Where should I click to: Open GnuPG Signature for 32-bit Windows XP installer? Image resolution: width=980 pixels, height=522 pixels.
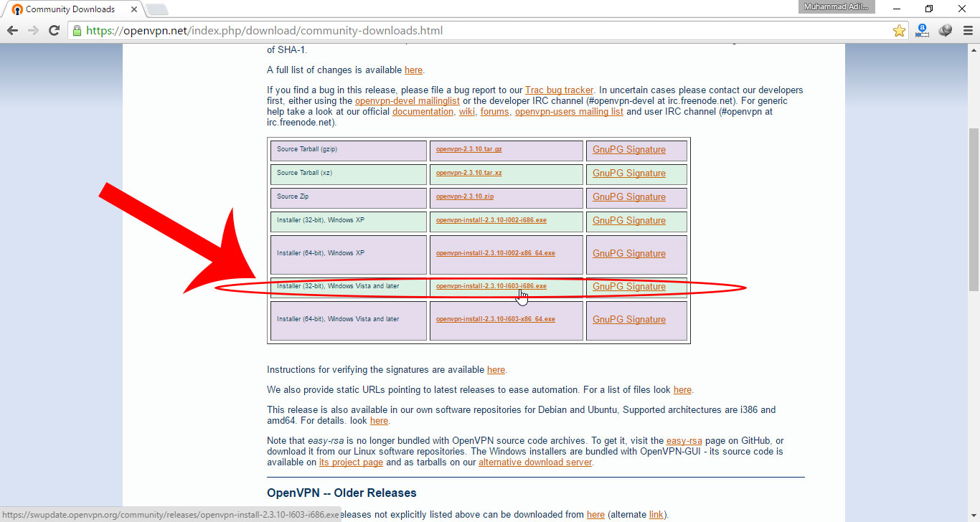[x=629, y=221]
